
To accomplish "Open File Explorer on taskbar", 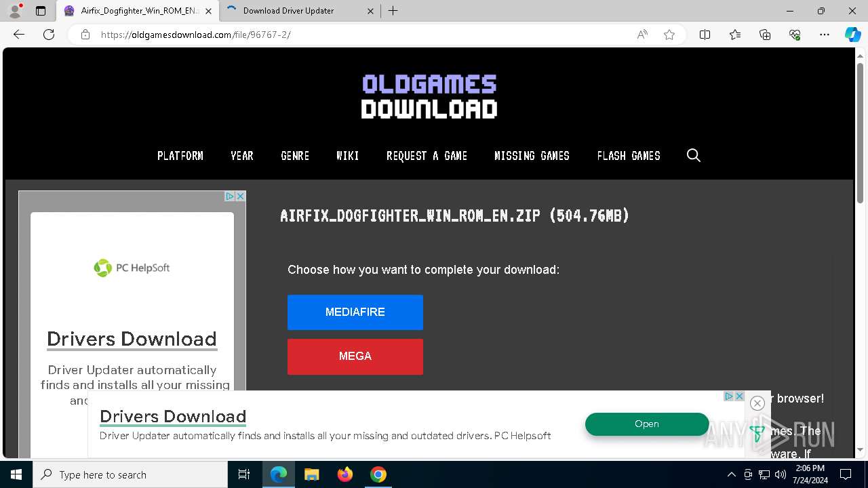I will pos(311,474).
